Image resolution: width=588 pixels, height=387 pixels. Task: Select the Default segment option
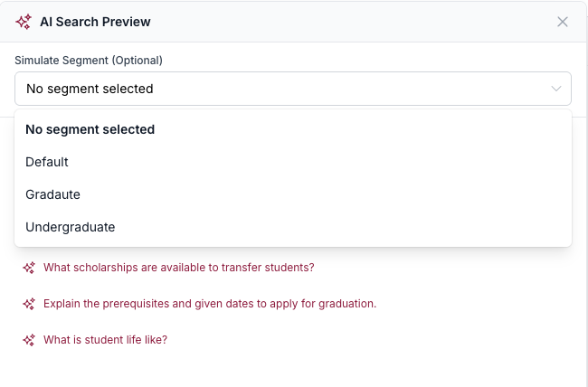47,162
